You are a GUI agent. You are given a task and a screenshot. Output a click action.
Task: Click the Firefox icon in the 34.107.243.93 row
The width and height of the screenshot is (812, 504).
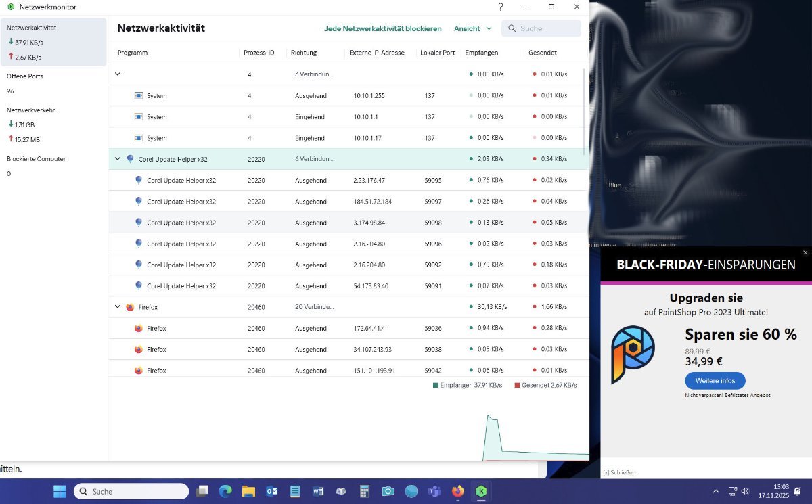(x=139, y=349)
